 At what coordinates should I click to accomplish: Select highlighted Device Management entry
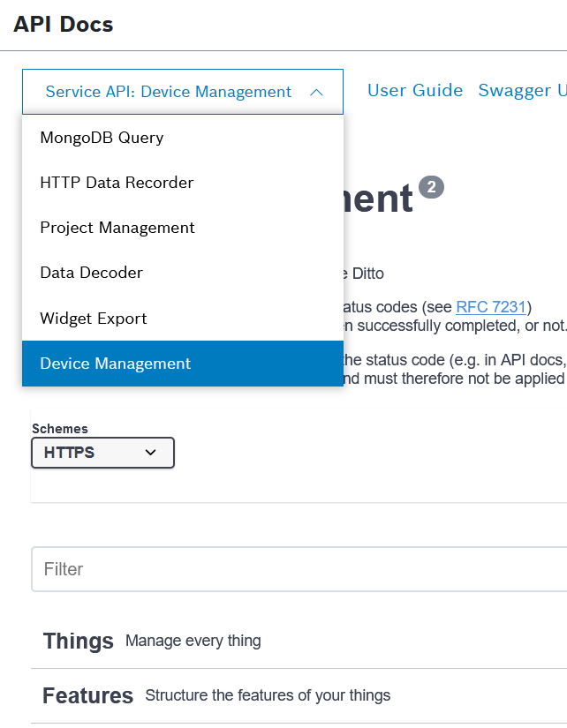[x=115, y=364]
